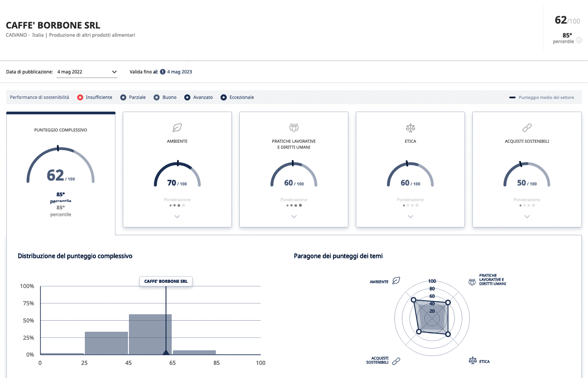The width and height of the screenshot is (588, 378).
Task: Expand the Acquisti Sostenibili card chevron
Action: coord(527,217)
